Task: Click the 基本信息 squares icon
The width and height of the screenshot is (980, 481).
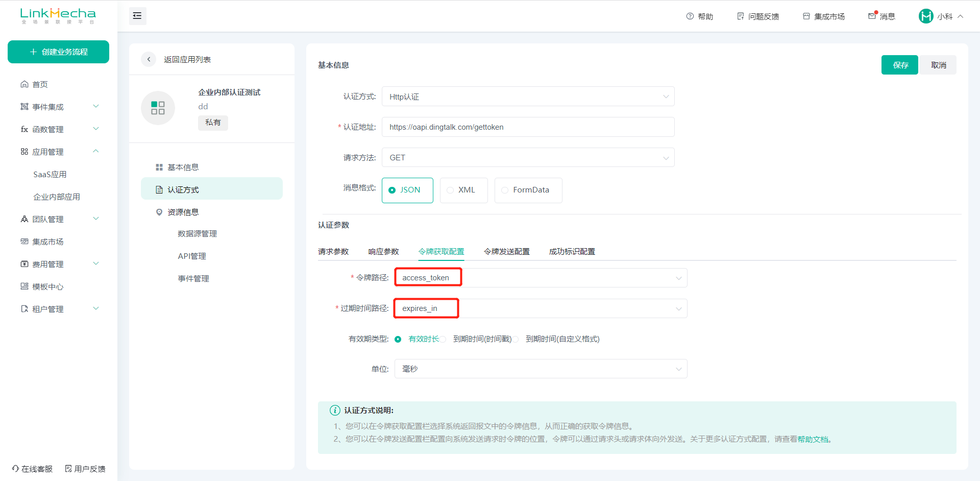Action: (159, 167)
